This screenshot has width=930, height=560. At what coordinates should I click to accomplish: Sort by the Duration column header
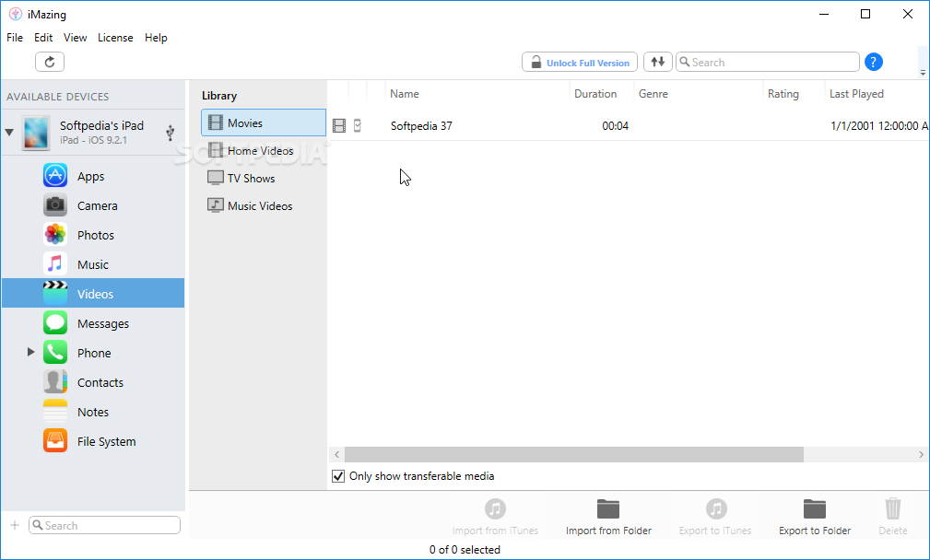(x=595, y=94)
